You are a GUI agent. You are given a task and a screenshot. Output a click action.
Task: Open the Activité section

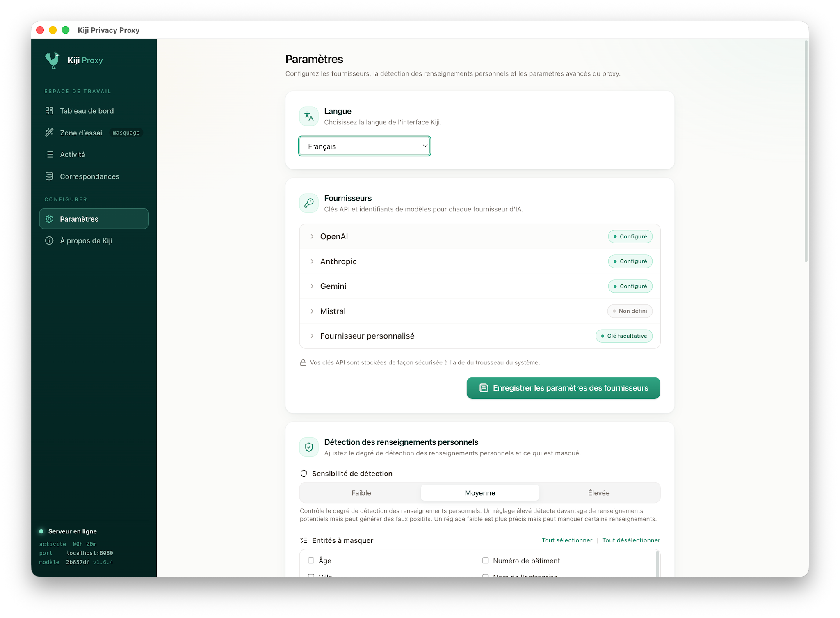coord(94,154)
